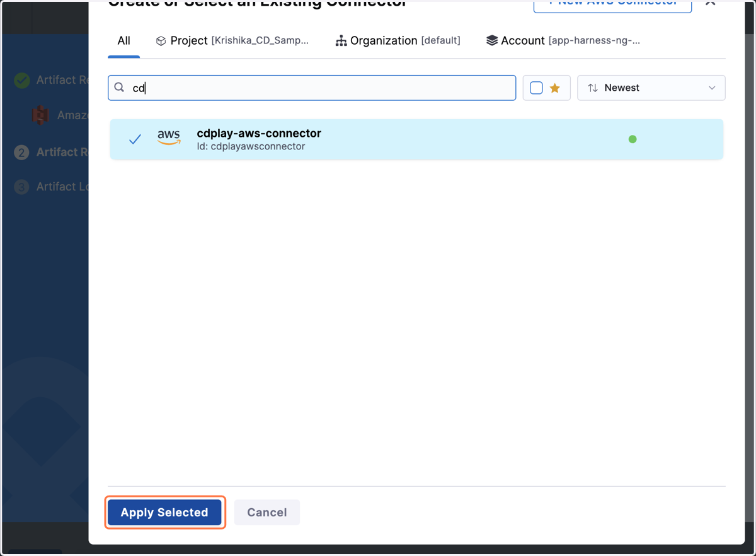Screen dimensions: 756x556
Task: Switch to the Project scope tab
Action: point(232,40)
